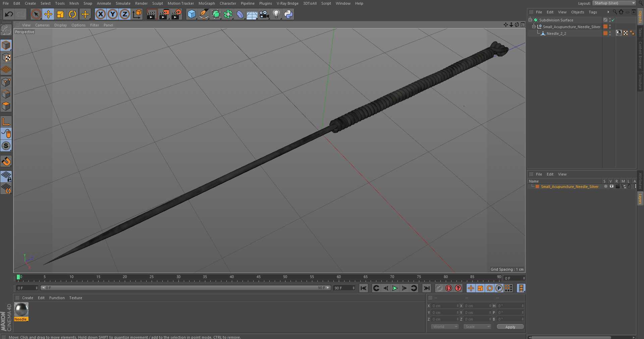Select the Needle_2_2 object
Screen dimensions: 644x339
556,33
